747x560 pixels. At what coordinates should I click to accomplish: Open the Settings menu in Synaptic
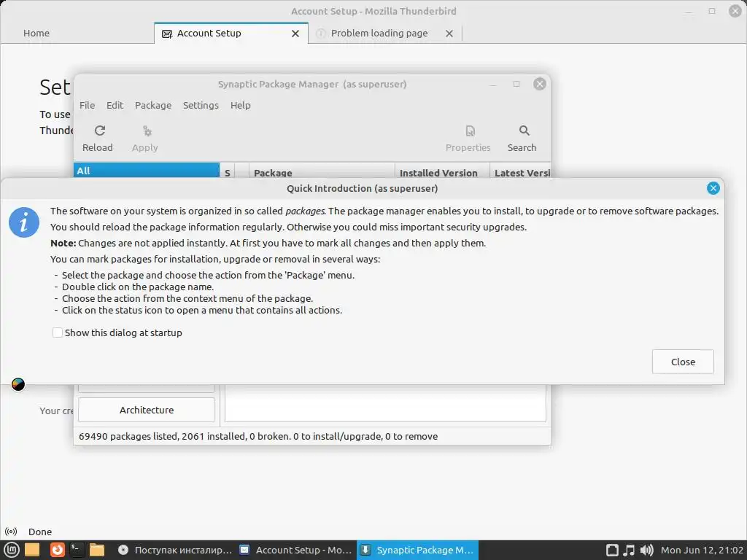pos(201,105)
